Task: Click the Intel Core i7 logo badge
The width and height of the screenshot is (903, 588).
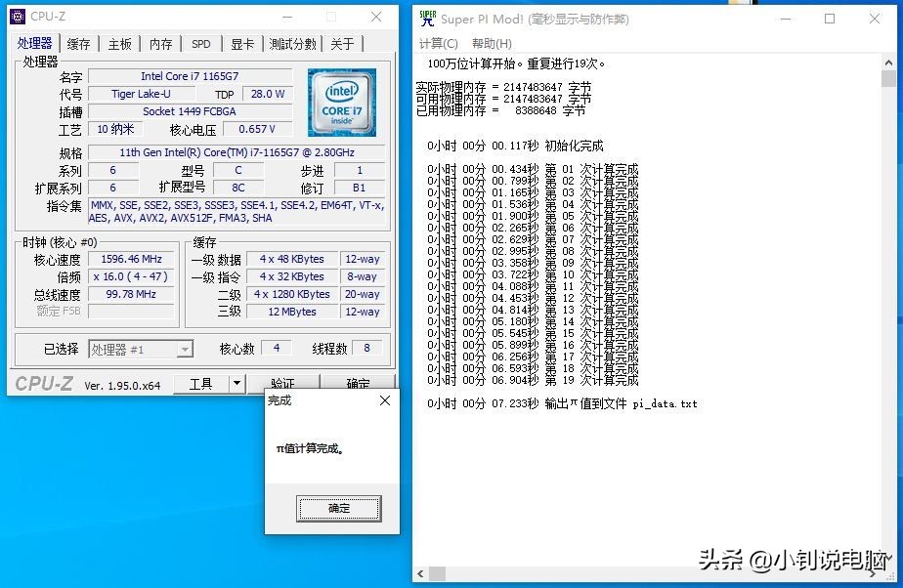Action: (341, 103)
